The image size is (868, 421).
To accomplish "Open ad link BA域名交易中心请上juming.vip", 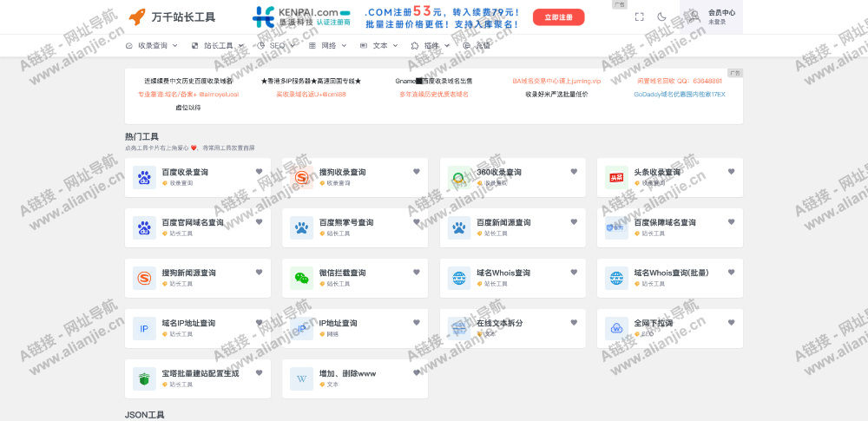I will pyautogui.click(x=556, y=82).
